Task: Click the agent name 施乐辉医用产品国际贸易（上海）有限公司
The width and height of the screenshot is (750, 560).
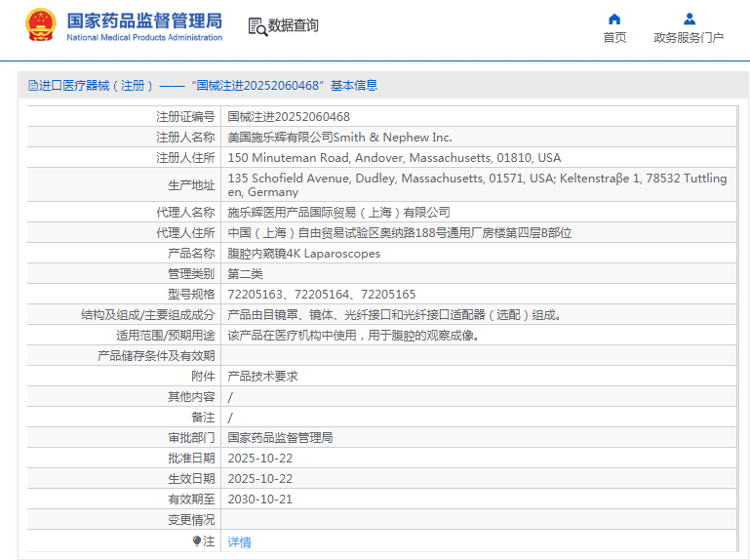Action: pos(338,212)
